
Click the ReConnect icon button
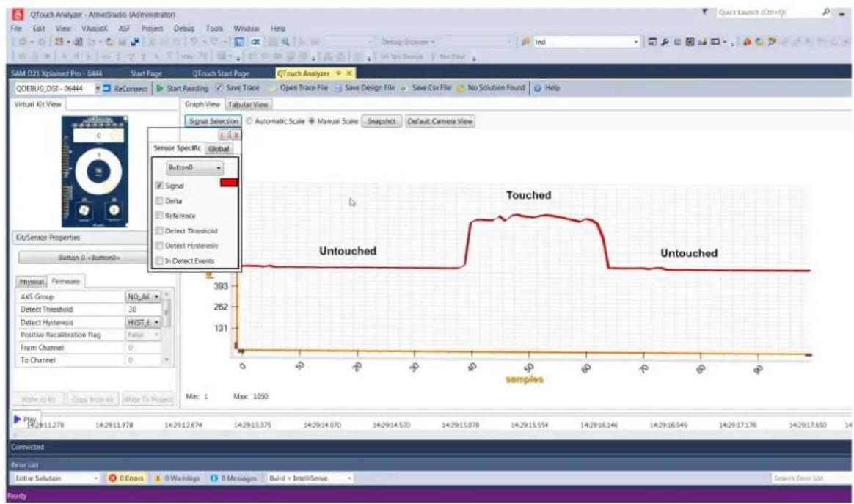(x=107, y=88)
